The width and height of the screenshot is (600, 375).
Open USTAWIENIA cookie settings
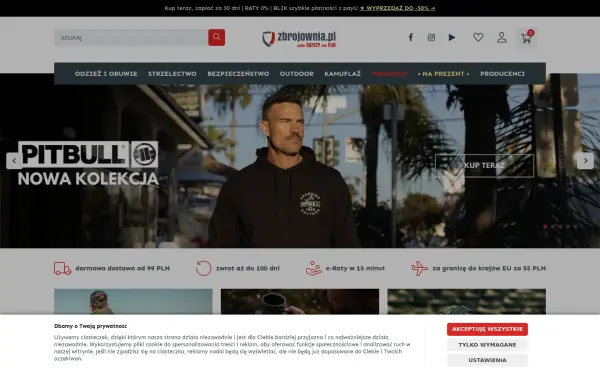click(487, 360)
